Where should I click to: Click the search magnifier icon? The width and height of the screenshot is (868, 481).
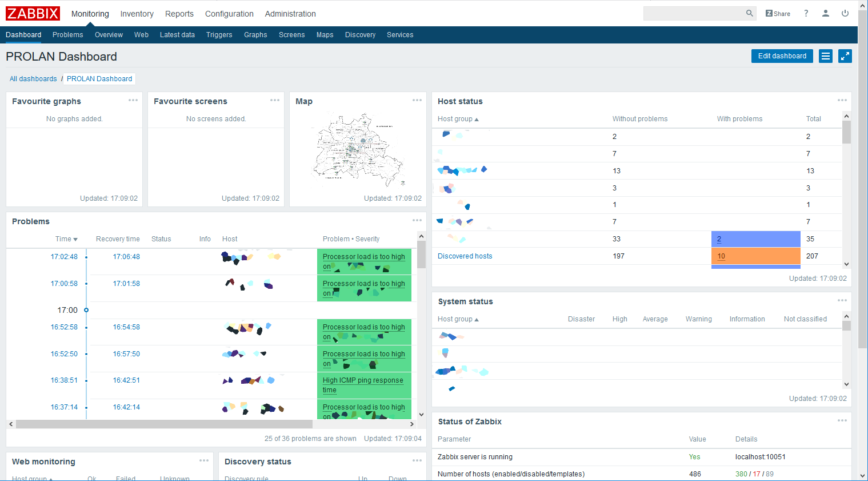pos(749,13)
